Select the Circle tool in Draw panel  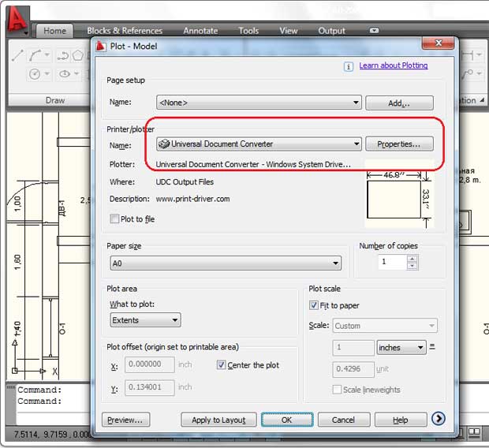[34, 74]
